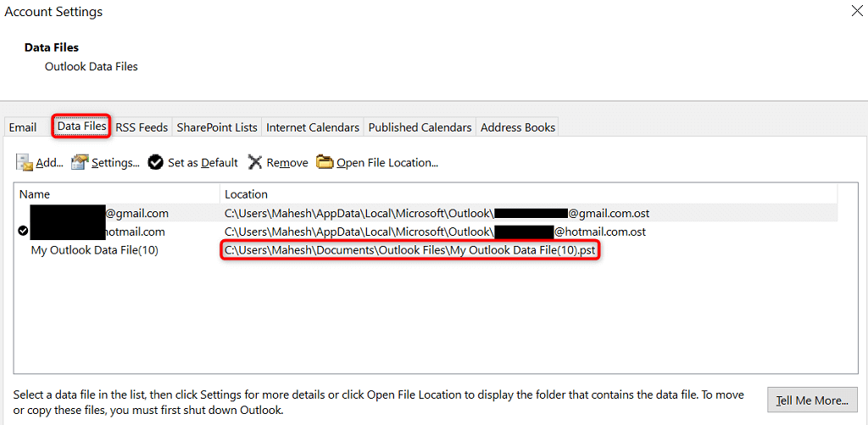Click the Set as Default checkmark icon

click(156, 162)
